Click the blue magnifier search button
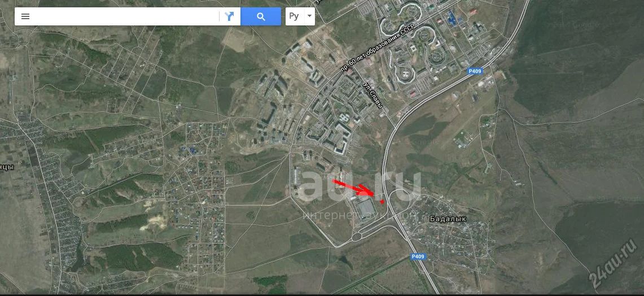 261,16
